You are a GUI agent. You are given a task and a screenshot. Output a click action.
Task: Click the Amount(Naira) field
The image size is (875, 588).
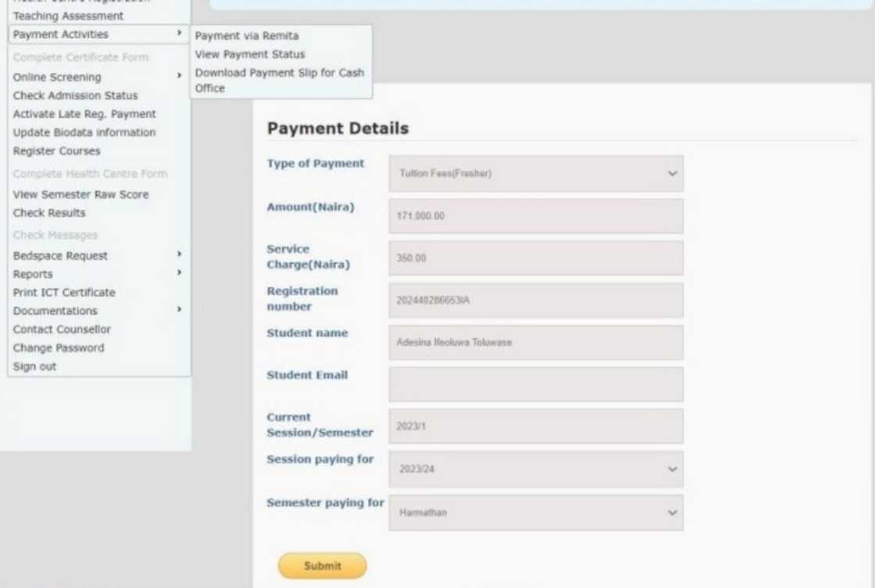536,216
